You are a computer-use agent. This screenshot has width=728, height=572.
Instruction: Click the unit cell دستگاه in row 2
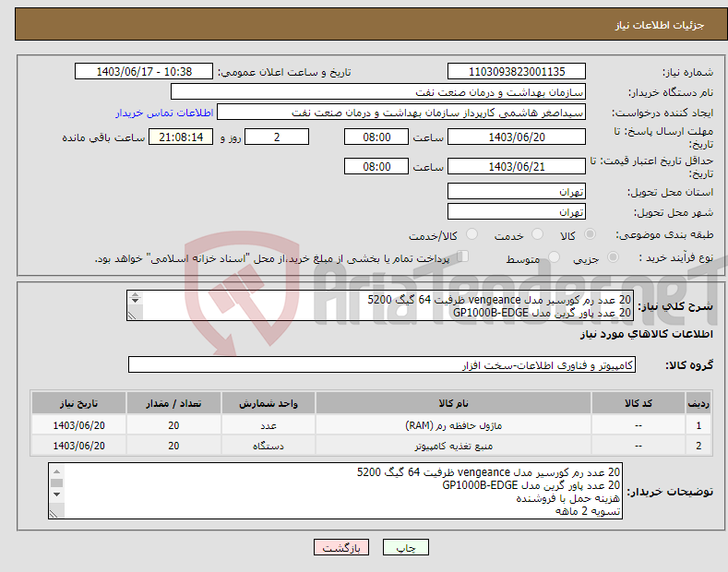point(269,446)
